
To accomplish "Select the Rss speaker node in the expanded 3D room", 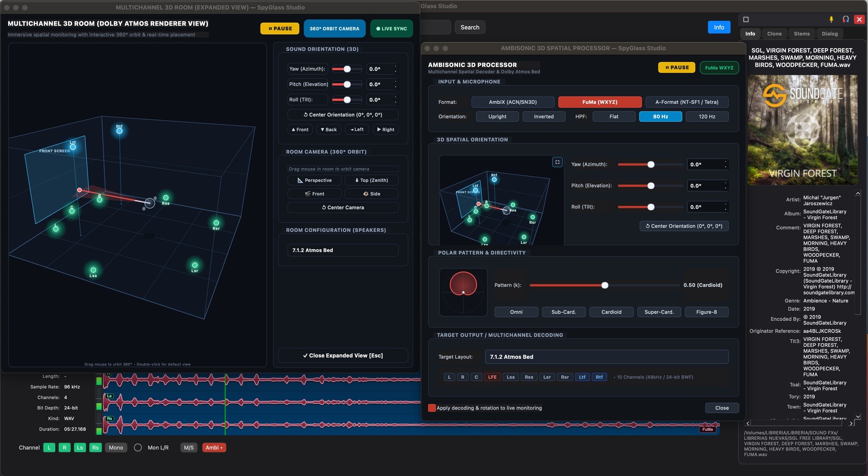I will coord(166,198).
